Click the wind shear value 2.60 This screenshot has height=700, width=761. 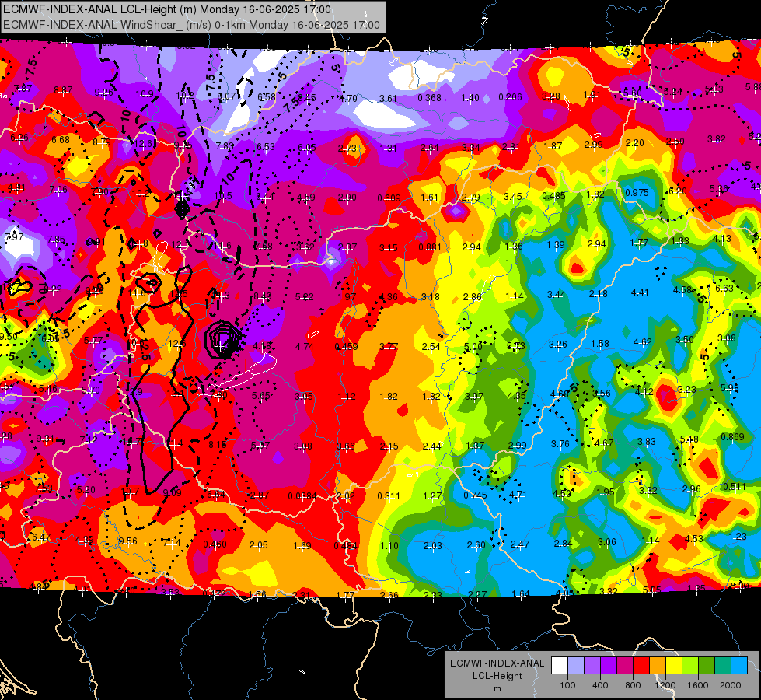point(476,545)
